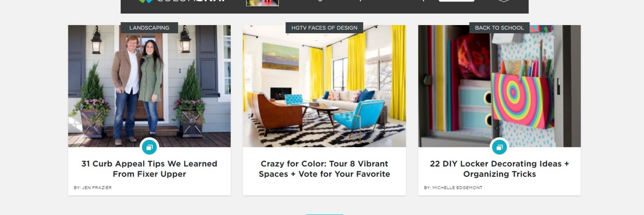Click the couple on porch photo
Screen dimensions: 644x215
149,86
